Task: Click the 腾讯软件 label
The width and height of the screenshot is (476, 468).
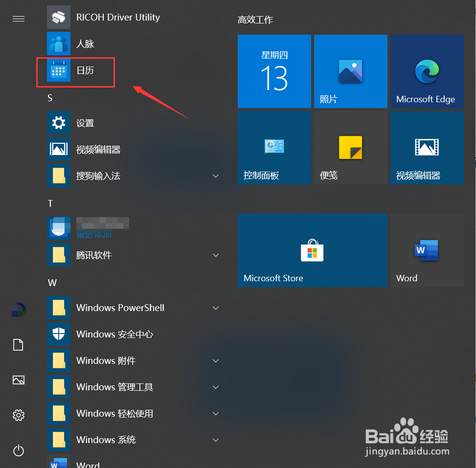Action: point(94,255)
